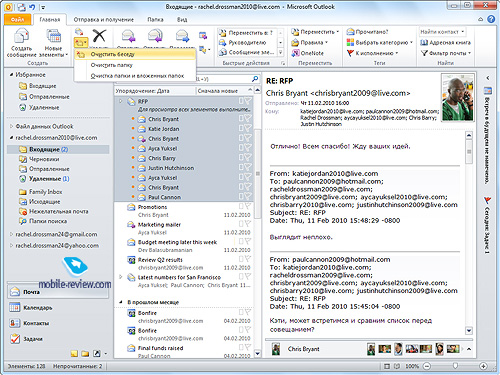
Task: Open the Папки поиска search folders
Action: (x=43, y=221)
